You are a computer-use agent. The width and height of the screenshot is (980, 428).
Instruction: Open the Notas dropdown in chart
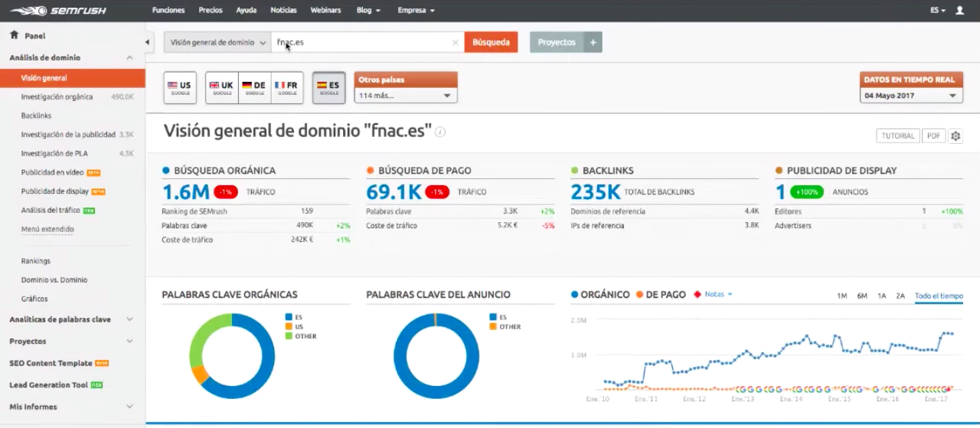pos(713,295)
